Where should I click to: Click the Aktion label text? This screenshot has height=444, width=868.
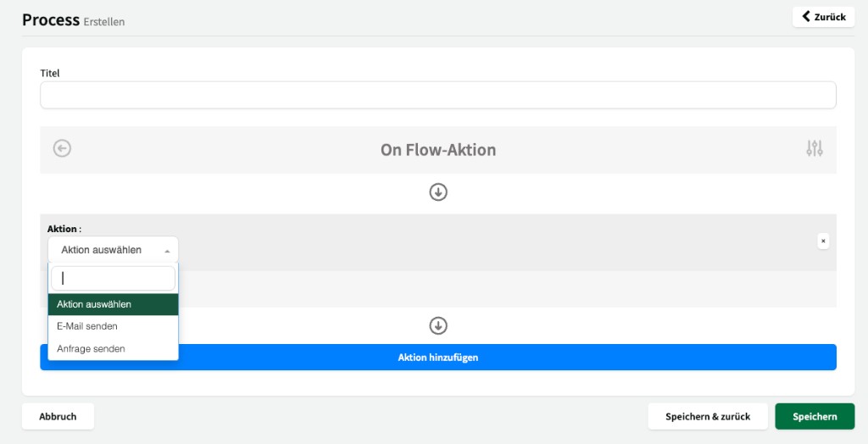tap(64, 228)
